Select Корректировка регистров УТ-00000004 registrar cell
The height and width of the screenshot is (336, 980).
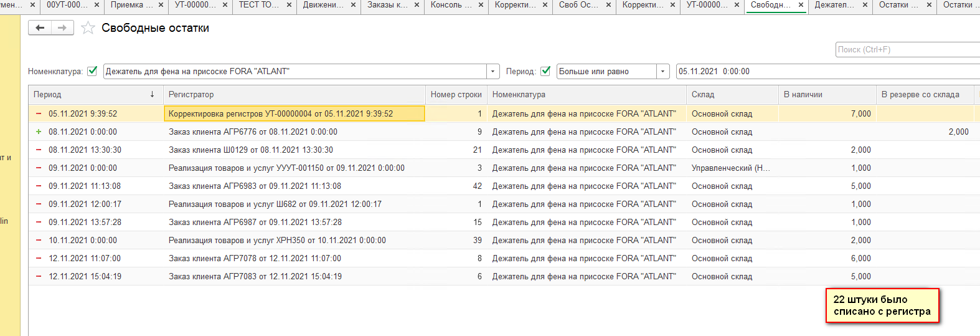pyautogui.click(x=294, y=113)
